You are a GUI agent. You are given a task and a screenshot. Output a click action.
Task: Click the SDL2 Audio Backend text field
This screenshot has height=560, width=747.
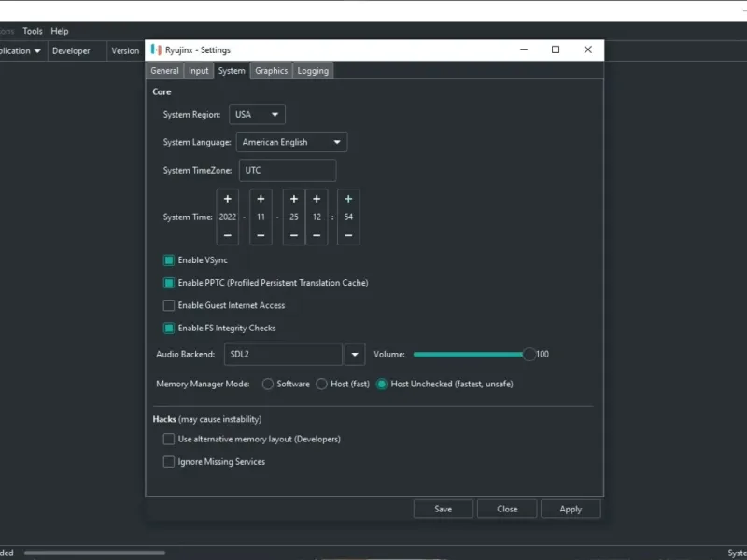(283, 355)
